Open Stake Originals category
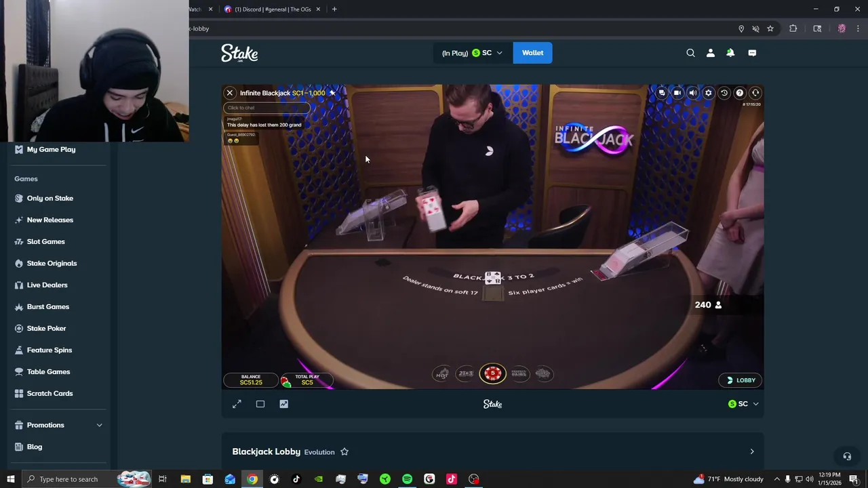This screenshot has height=488, width=868. [x=52, y=263]
